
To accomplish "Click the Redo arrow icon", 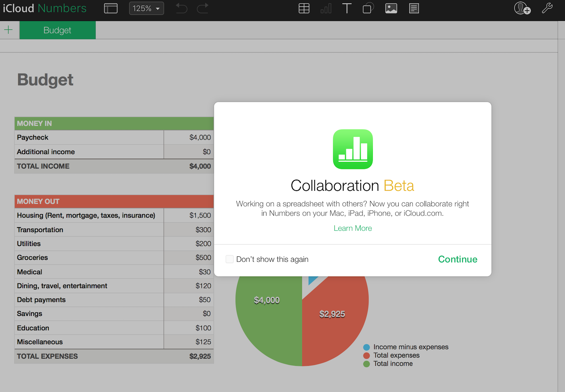I will click(203, 8).
